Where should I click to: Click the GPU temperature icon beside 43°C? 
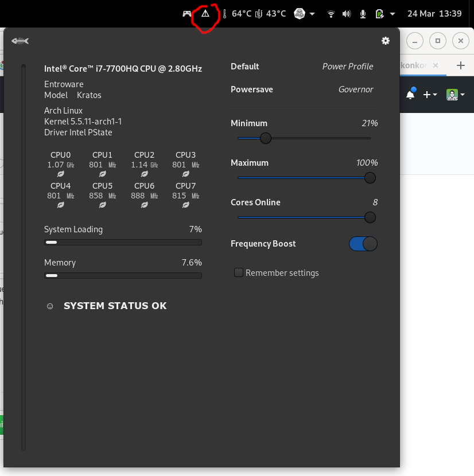tap(259, 14)
